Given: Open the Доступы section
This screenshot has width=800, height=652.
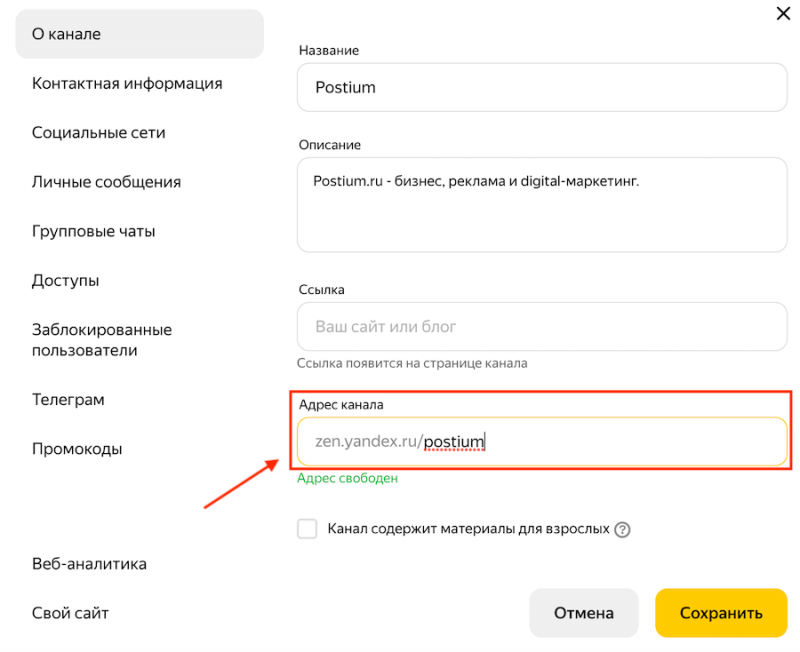Looking at the screenshot, I should pyautogui.click(x=65, y=280).
